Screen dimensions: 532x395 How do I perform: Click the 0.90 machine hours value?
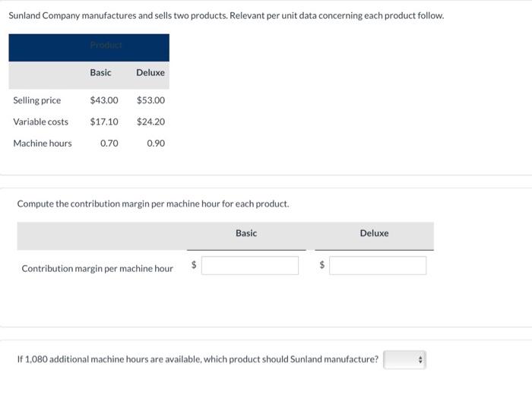click(x=156, y=143)
